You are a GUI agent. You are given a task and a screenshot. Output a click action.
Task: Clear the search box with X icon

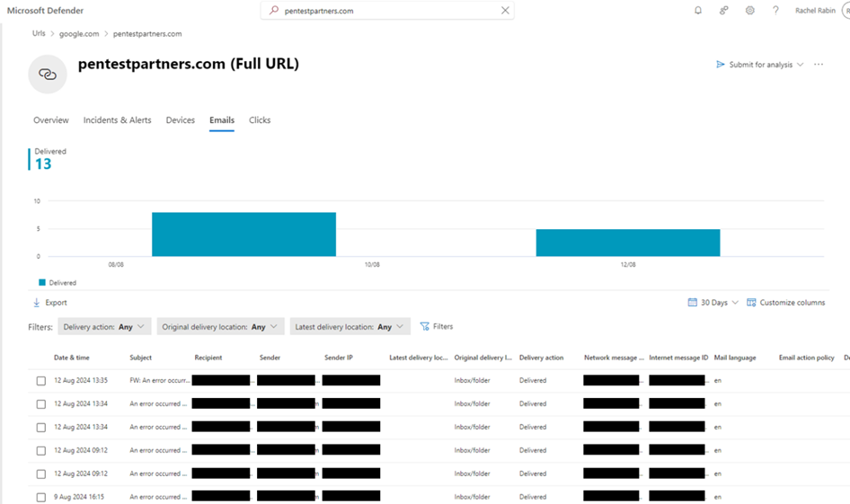tap(505, 10)
